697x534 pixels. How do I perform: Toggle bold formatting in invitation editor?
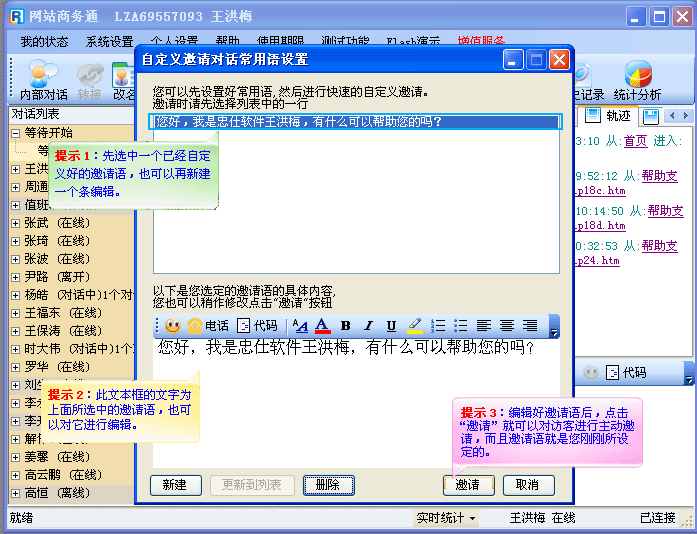click(345, 326)
